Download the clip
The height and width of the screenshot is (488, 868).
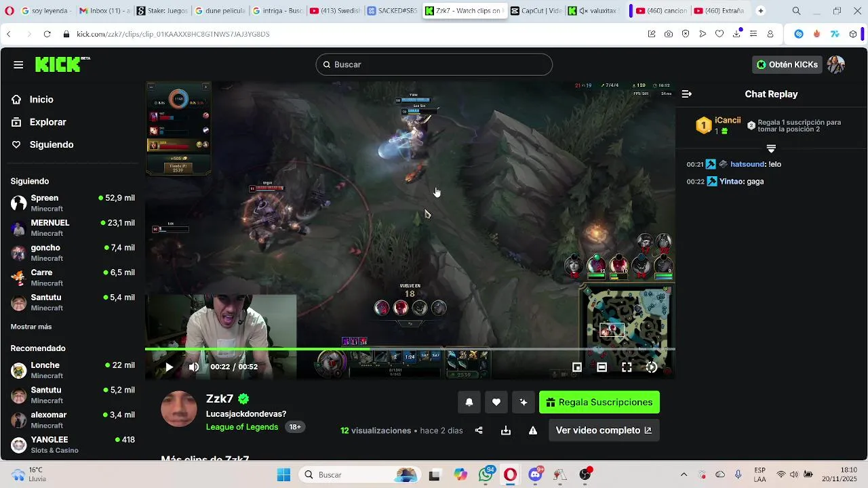[x=506, y=430]
